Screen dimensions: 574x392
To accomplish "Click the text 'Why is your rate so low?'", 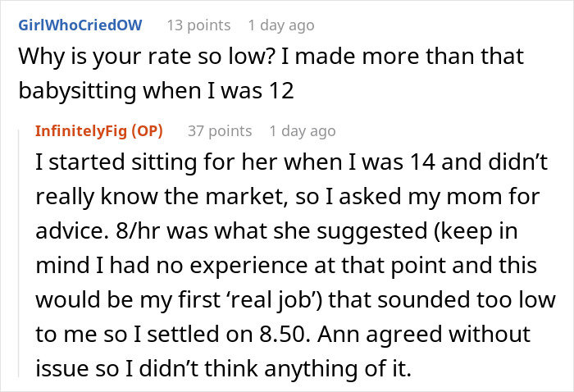I will click(x=147, y=57).
